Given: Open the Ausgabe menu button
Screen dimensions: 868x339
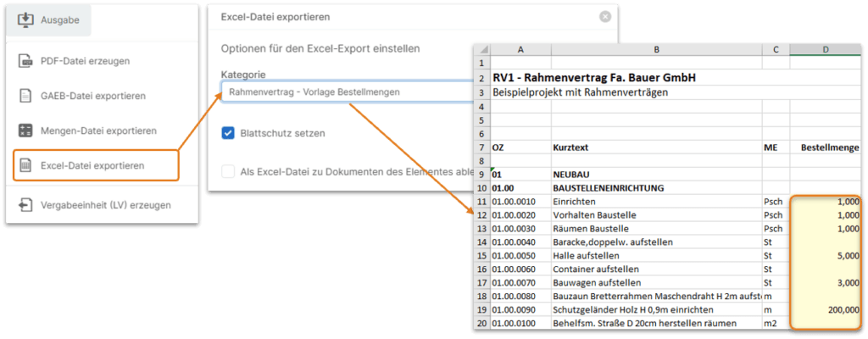Looking at the screenshot, I should (53, 19).
